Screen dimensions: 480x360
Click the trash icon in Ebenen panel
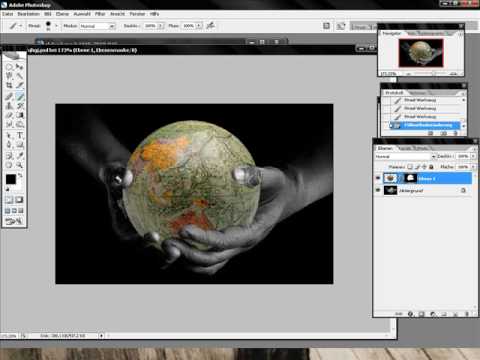467,314
